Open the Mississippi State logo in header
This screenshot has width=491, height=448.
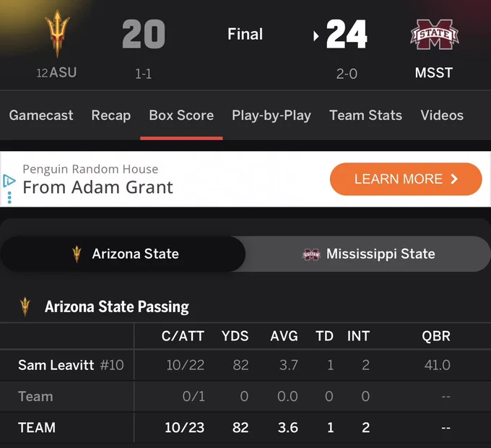435,35
